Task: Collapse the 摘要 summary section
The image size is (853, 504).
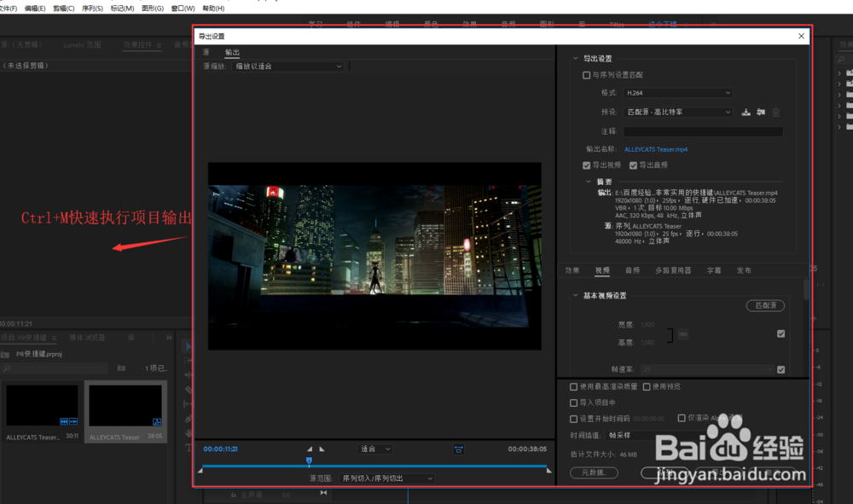Action: (x=588, y=182)
